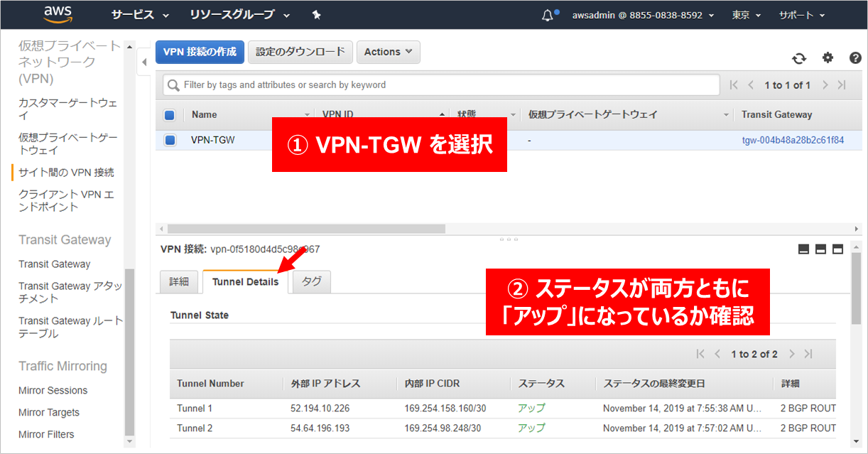Switch to the タグ tab
This screenshot has height=454, width=868.
click(x=311, y=281)
